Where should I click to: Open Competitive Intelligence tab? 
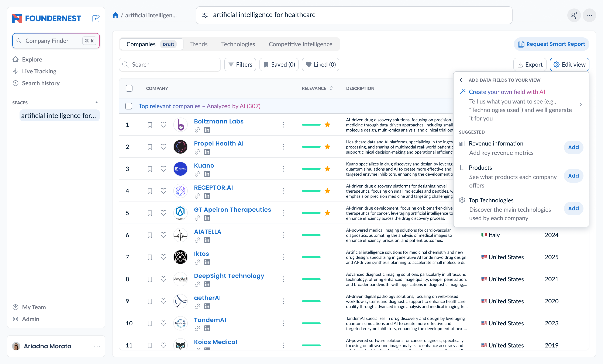[x=300, y=44]
